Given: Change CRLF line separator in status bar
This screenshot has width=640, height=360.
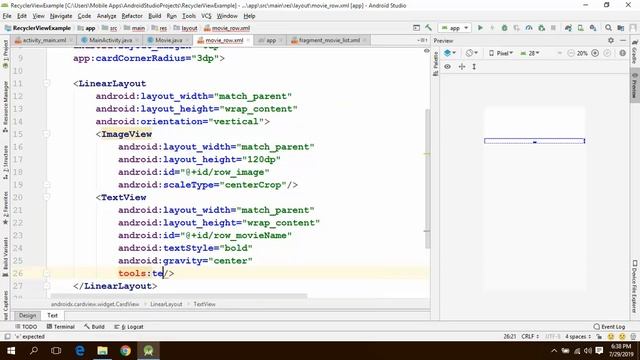Looking at the screenshot, I should click(530, 336).
